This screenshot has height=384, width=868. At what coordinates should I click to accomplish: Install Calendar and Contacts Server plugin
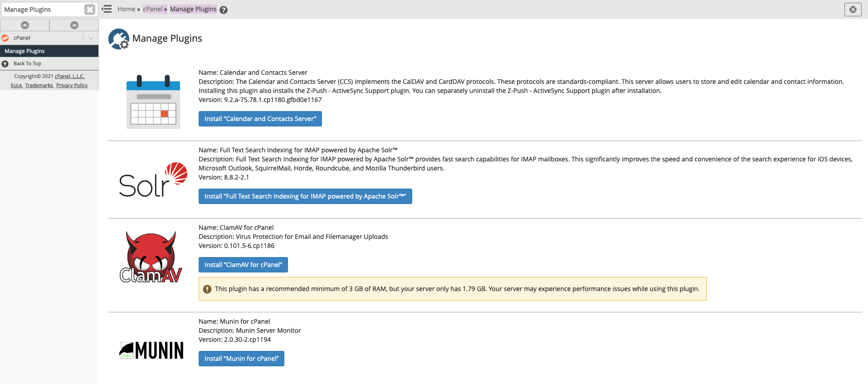click(260, 119)
